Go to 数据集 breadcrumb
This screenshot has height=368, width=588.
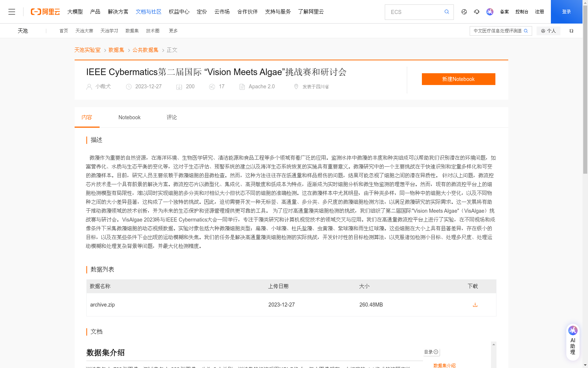point(116,50)
